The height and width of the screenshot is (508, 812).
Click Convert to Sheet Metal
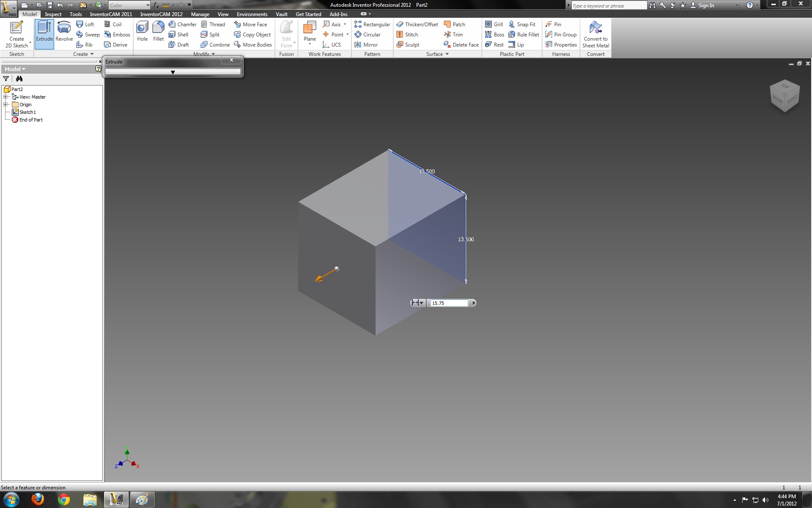point(595,35)
